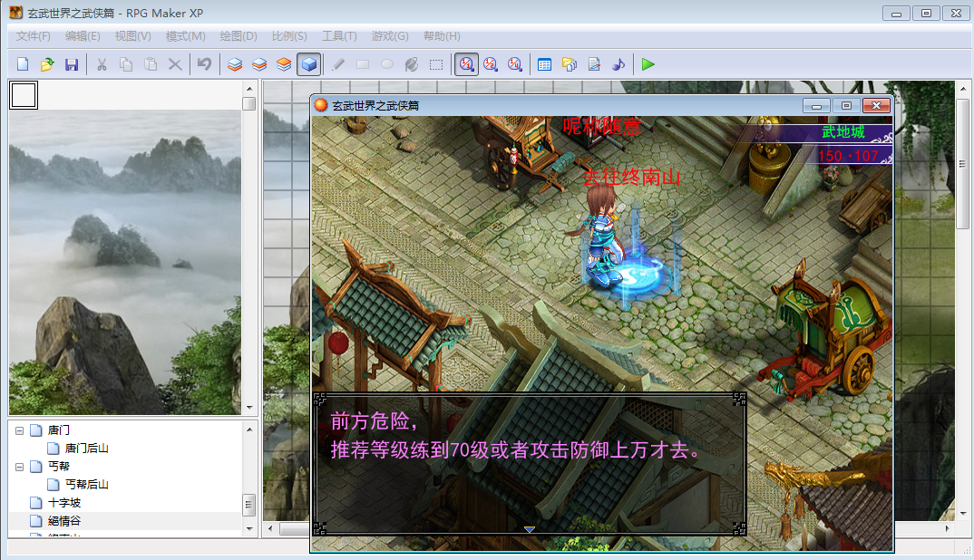
Task: Click the orange game window title icon
Action: [x=320, y=105]
